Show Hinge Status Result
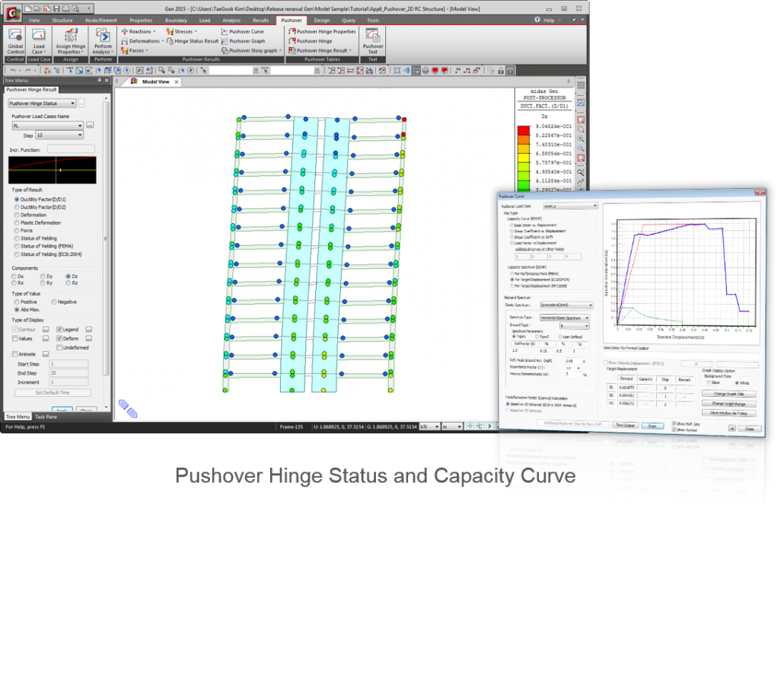Screen dimensions: 784x700 click(x=193, y=41)
